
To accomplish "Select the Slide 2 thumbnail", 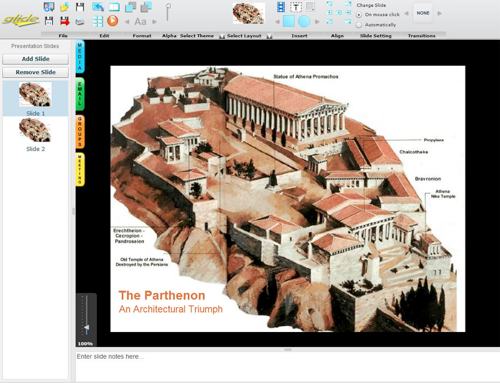I will click(35, 135).
